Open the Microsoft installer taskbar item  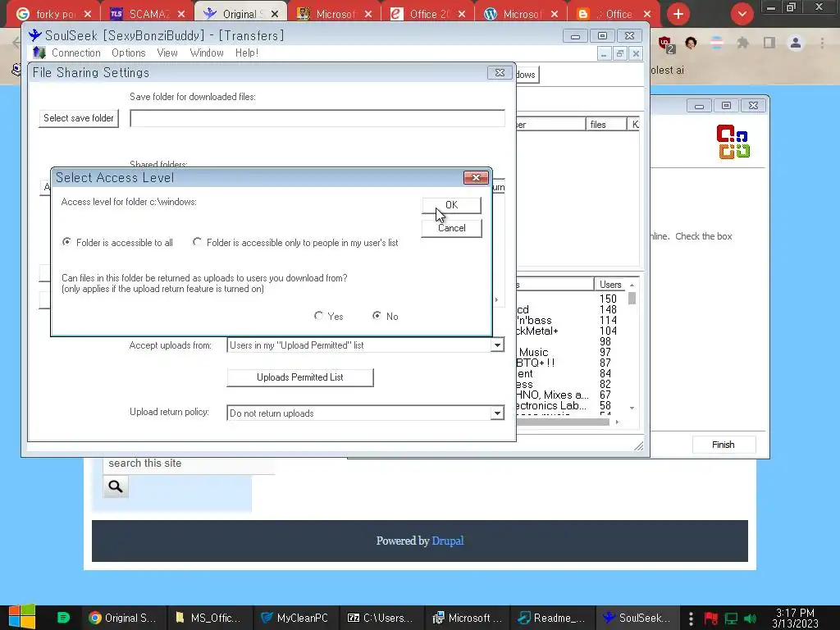click(466, 619)
